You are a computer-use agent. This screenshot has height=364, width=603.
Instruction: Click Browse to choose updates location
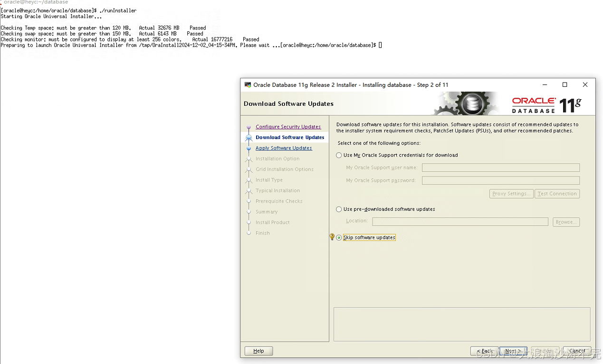tap(566, 222)
